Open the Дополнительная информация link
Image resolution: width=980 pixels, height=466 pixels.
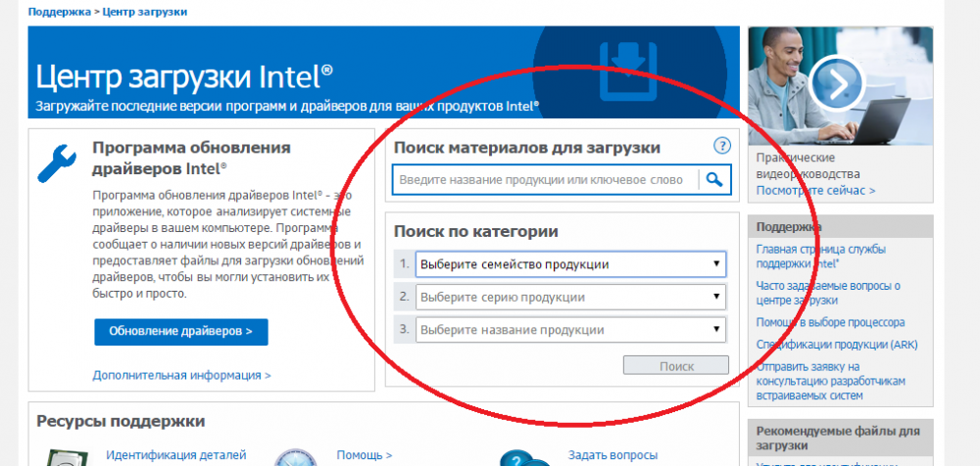181,375
